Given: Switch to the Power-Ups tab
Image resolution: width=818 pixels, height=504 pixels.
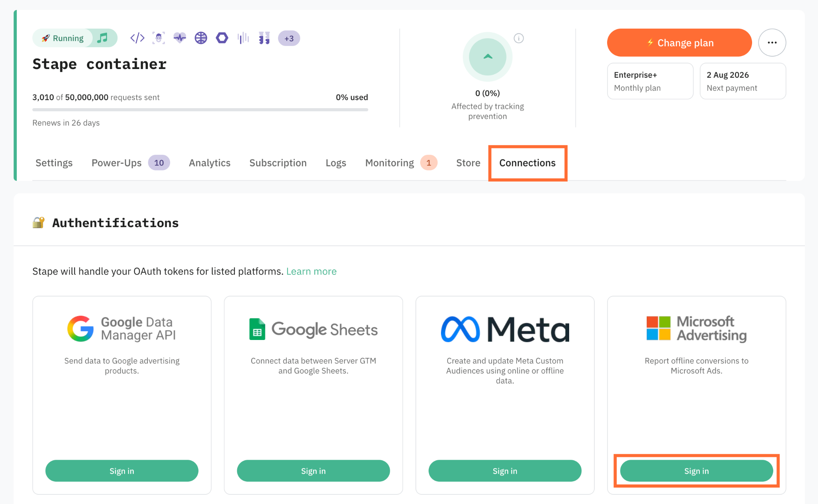Looking at the screenshot, I should pyautogui.click(x=131, y=163).
